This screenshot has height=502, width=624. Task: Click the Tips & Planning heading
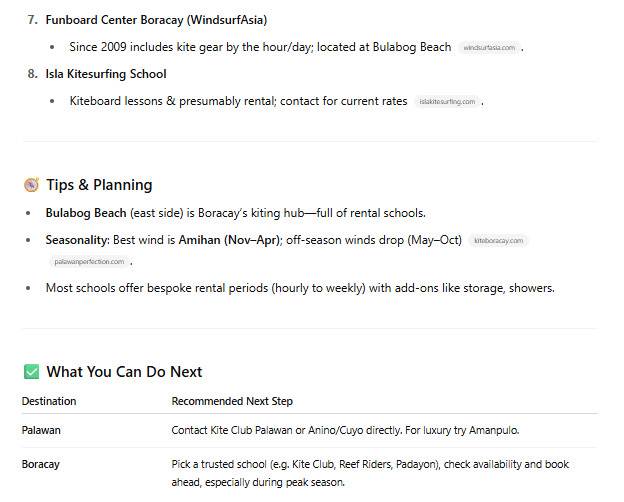pos(99,185)
